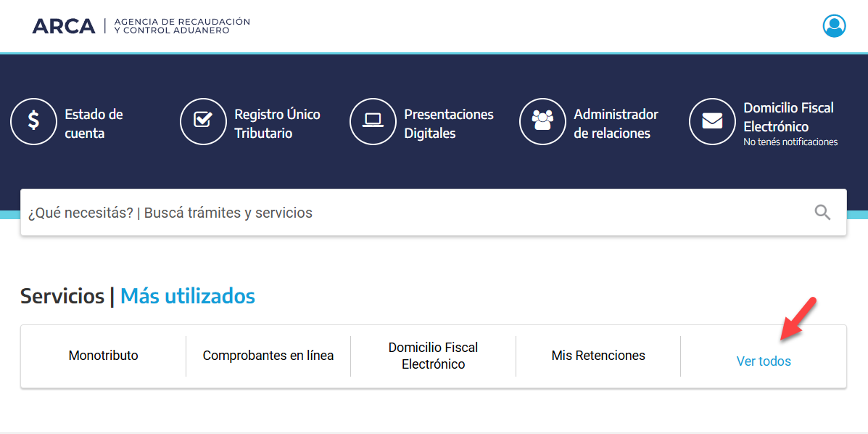
Task: Open Domicilio Fiscal Electrónico in services row
Action: click(433, 356)
